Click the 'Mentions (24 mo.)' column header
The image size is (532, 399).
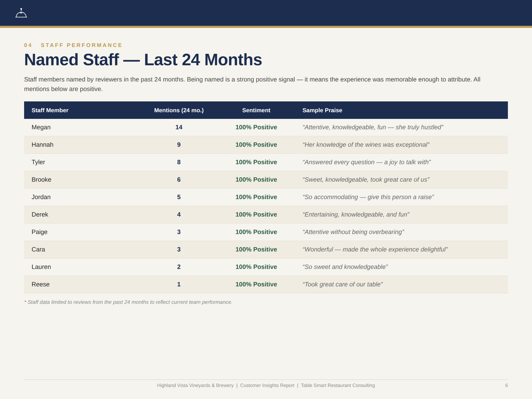179,110
